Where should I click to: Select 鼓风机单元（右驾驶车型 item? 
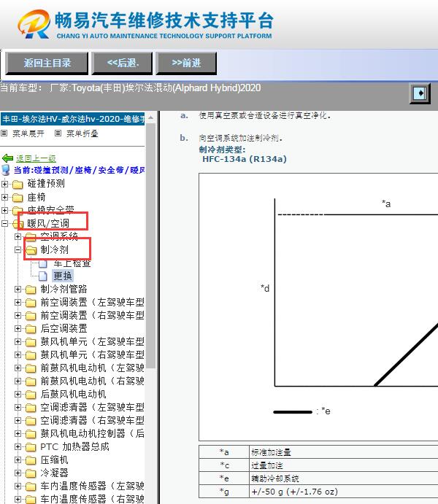pos(92,355)
